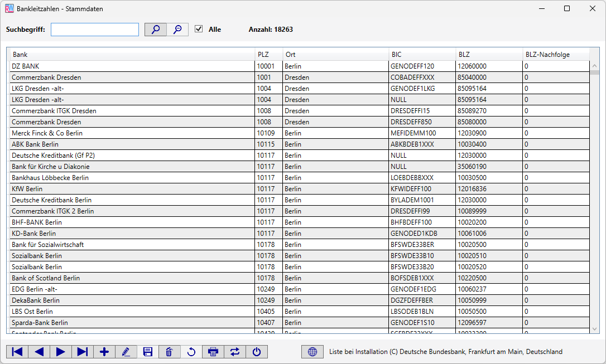This screenshot has height=364, width=606.
Task: Select the KfW Berlin row
Action: 300,189
